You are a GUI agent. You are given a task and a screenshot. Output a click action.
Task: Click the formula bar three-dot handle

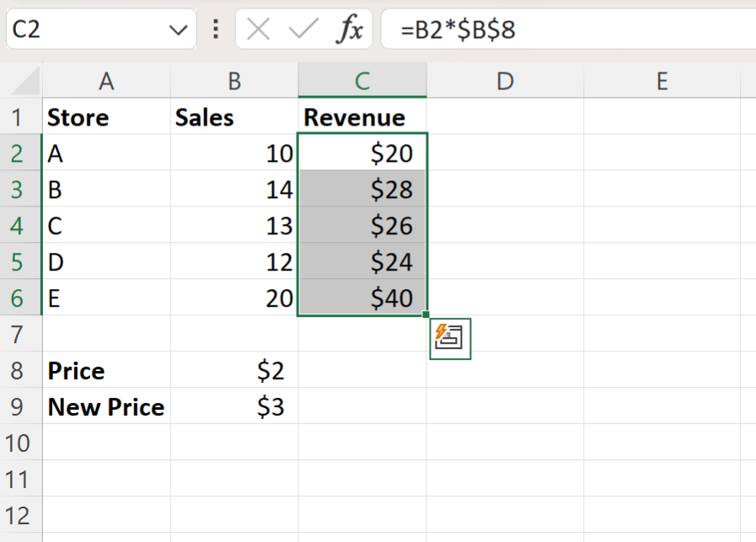coord(216,30)
